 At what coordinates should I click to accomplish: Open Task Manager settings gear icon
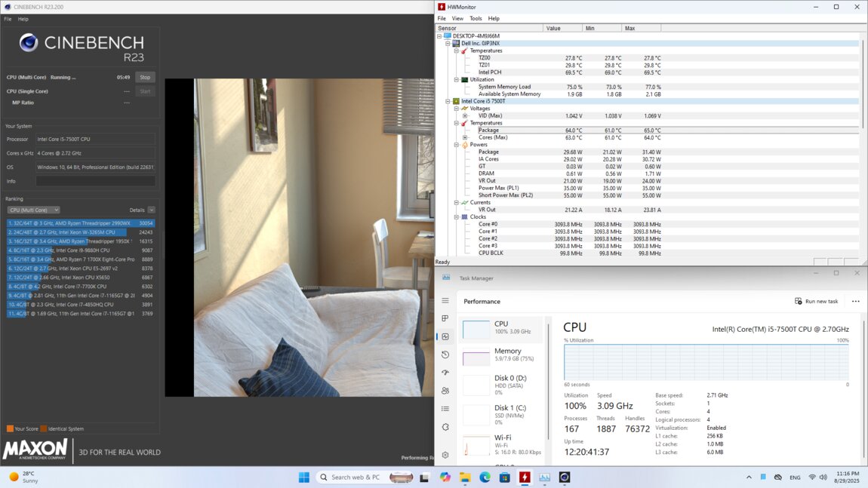[445, 455]
